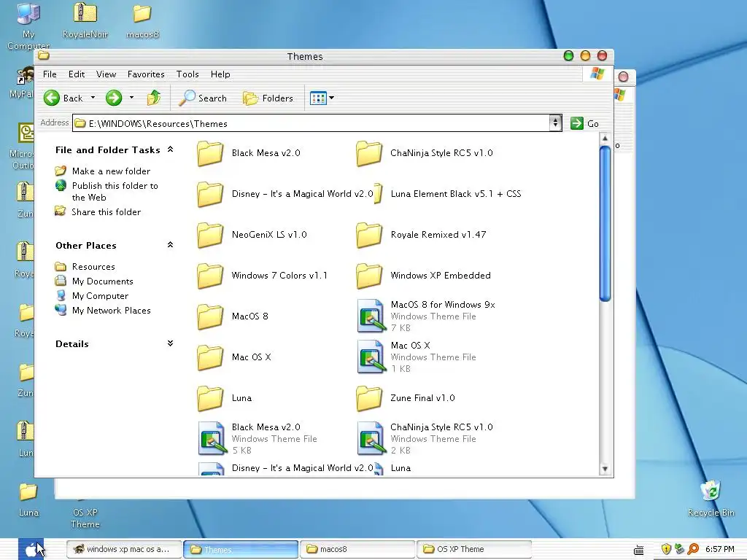The width and height of the screenshot is (747, 560).
Task: Open the Back history dropdown arrow
Action: tap(93, 98)
